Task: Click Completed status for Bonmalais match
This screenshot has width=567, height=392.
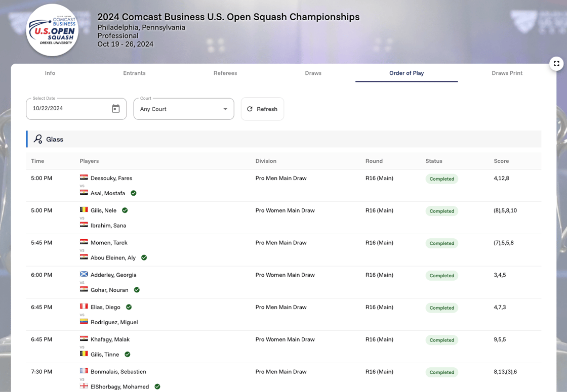Action: coord(441,372)
